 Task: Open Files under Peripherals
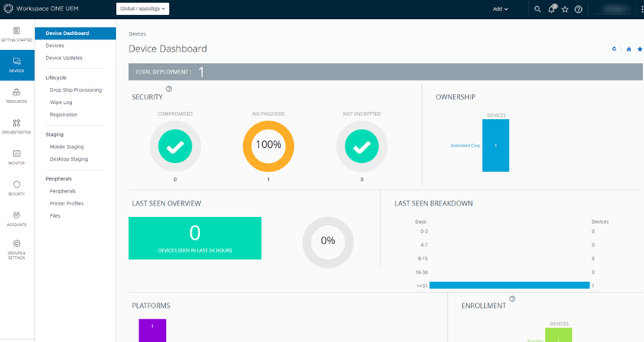pos(55,216)
